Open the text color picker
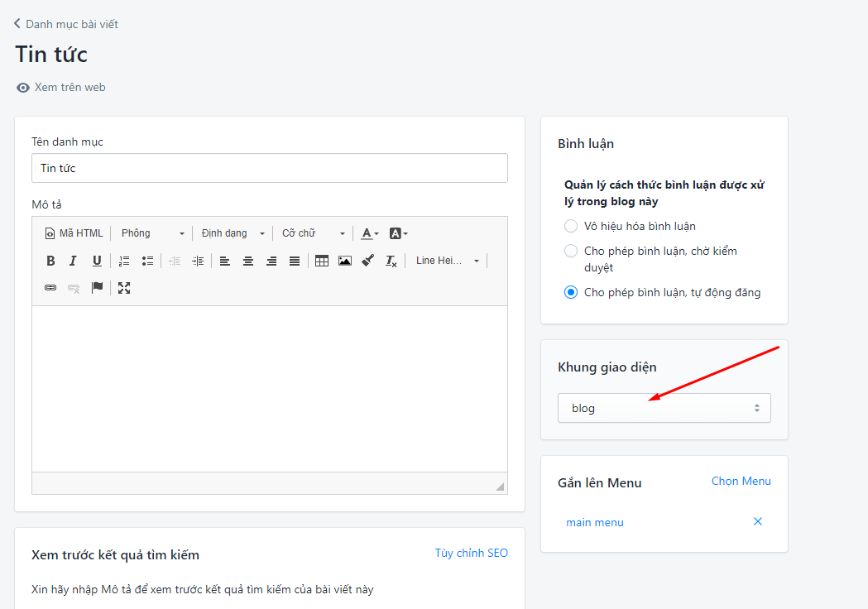 coord(370,233)
